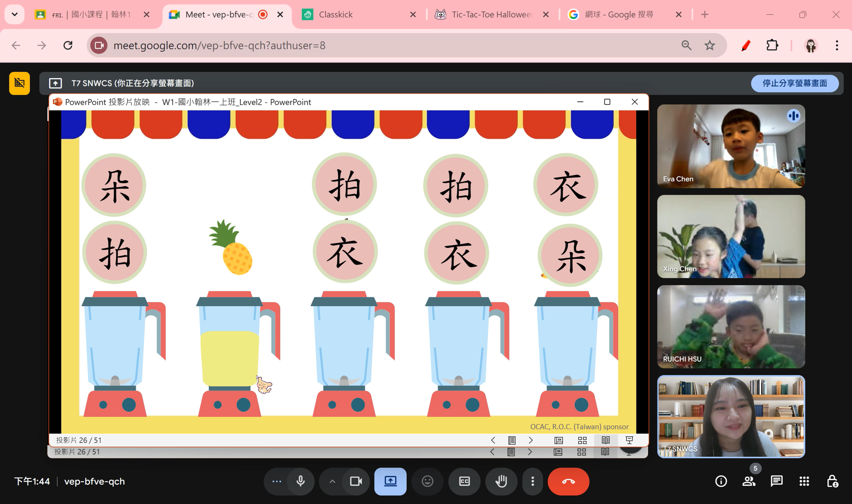Open the Chrome tab search dropdown

(x=15, y=14)
